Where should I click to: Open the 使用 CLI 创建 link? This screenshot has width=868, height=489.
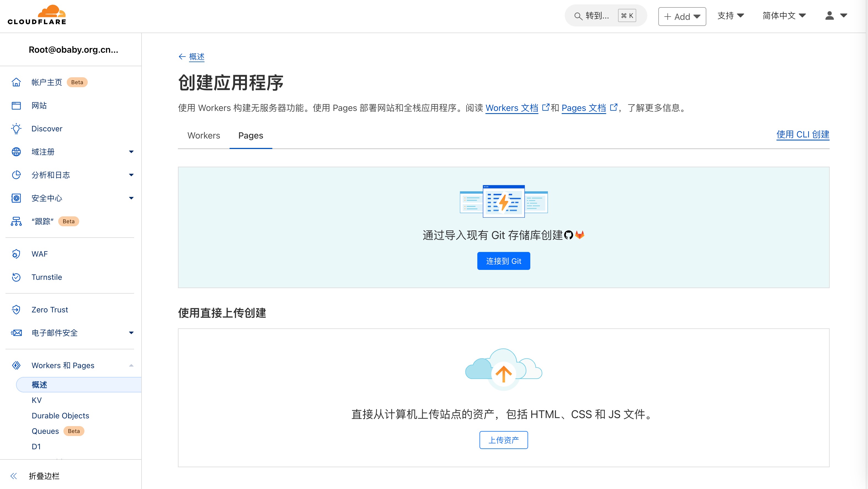click(802, 134)
